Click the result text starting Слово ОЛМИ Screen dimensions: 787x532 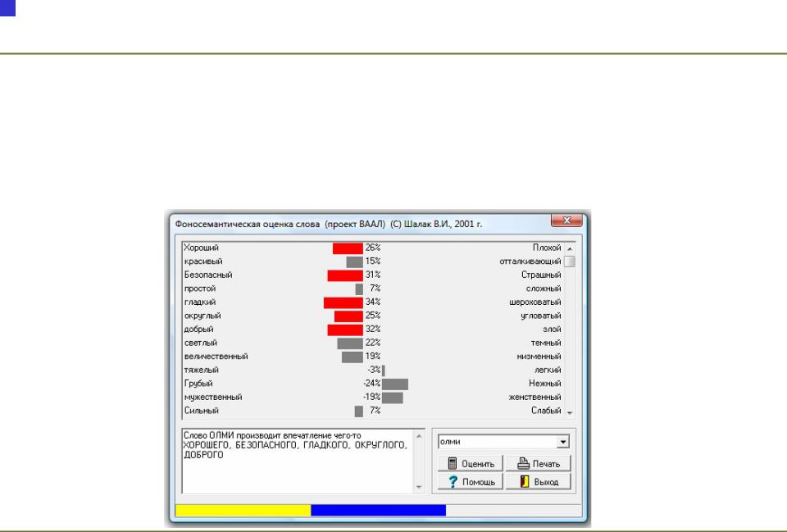pos(295,445)
